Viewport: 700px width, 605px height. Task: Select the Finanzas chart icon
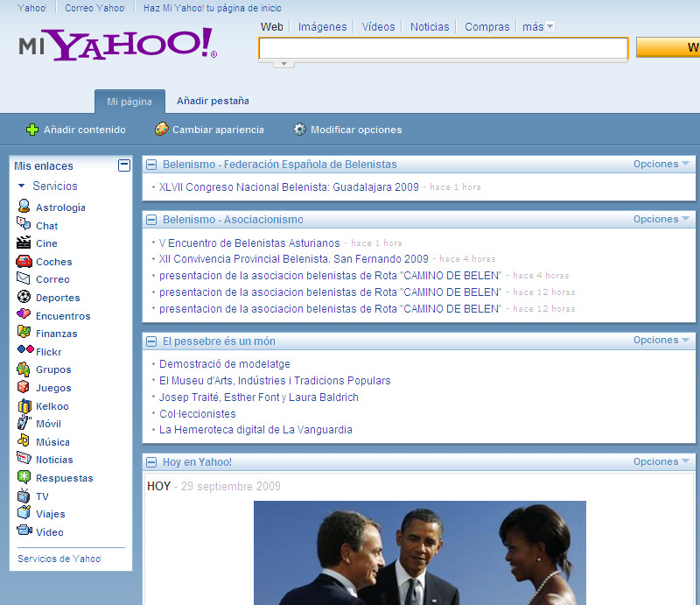24,332
